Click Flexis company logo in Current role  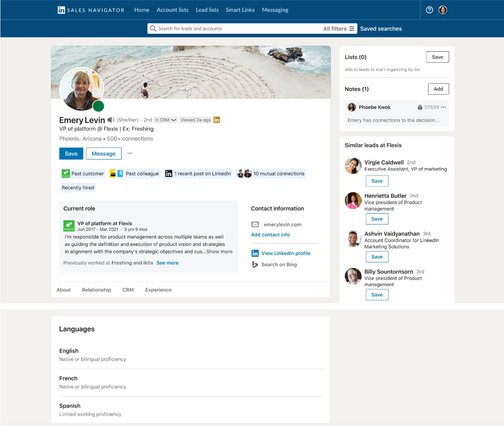point(69,226)
